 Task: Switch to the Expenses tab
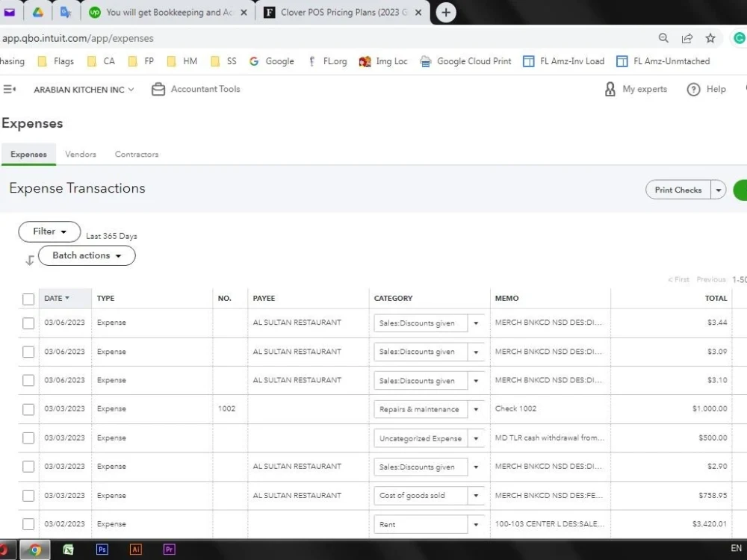tap(28, 155)
